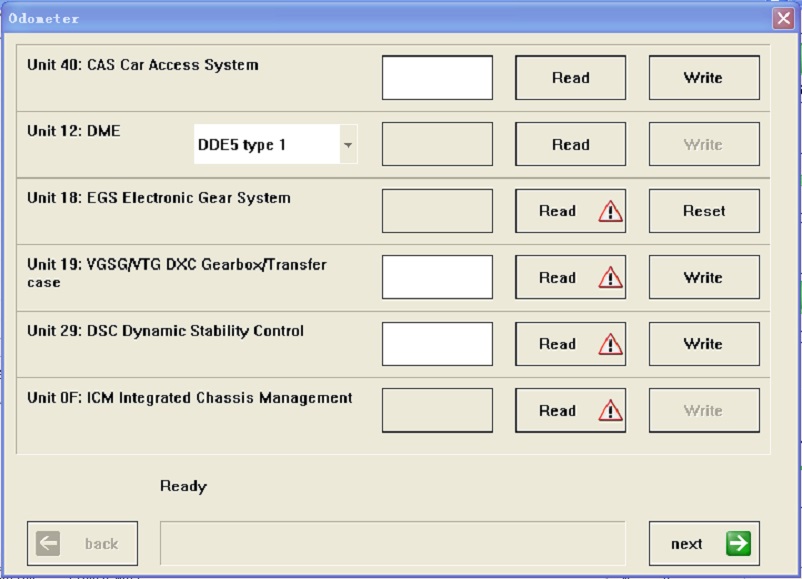Click the ICM odometer value field

tap(437, 410)
